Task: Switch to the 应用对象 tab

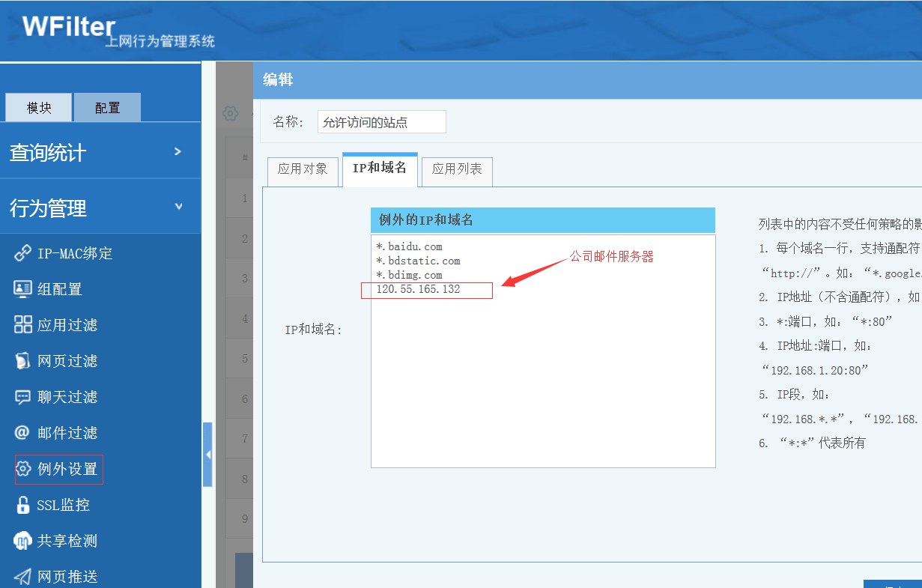Action: click(x=303, y=169)
